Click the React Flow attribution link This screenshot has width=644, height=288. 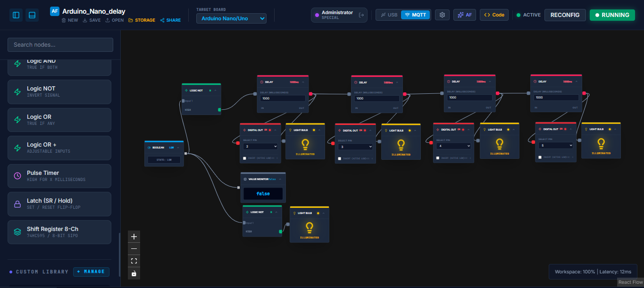[x=630, y=282]
